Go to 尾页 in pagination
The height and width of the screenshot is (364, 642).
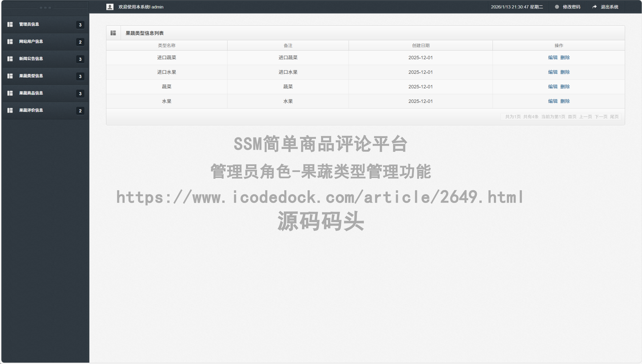pos(614,116)
